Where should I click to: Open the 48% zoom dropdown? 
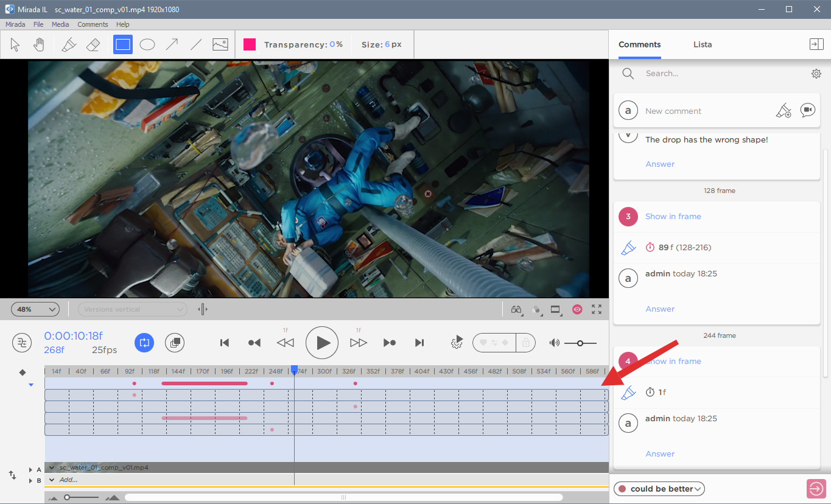37,309
